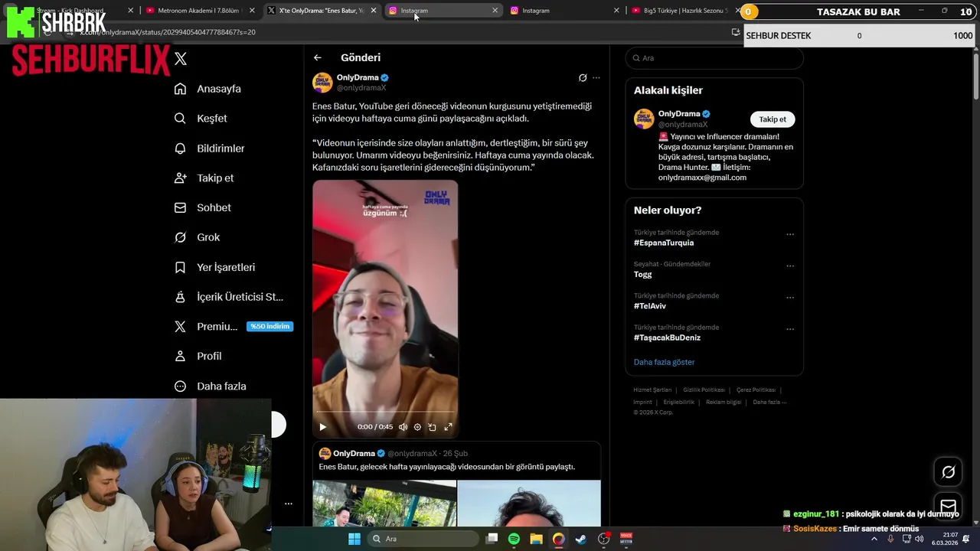980x551 pixels.
Task: Open more options for #TaşacakBuDeniz trend
Action: pos(790,329)
